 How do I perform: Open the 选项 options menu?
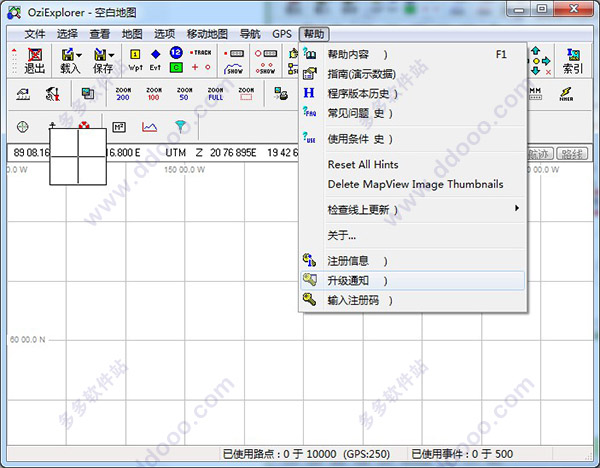pos(165,34)
